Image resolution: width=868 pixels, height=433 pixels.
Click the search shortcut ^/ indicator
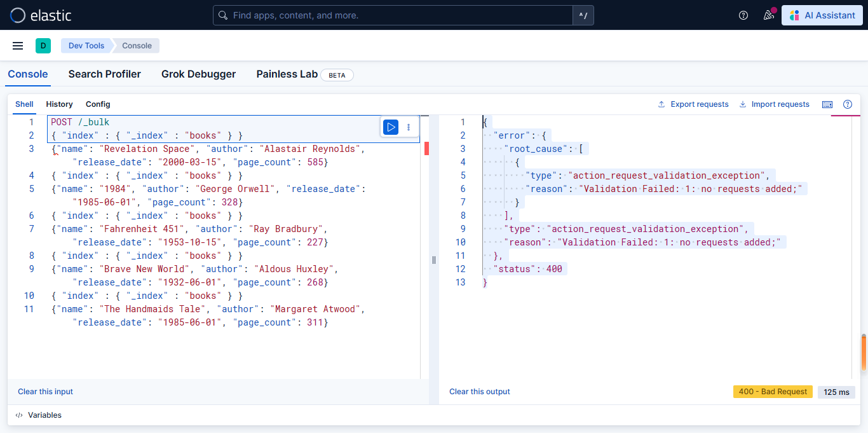click(x=583, y=15)
